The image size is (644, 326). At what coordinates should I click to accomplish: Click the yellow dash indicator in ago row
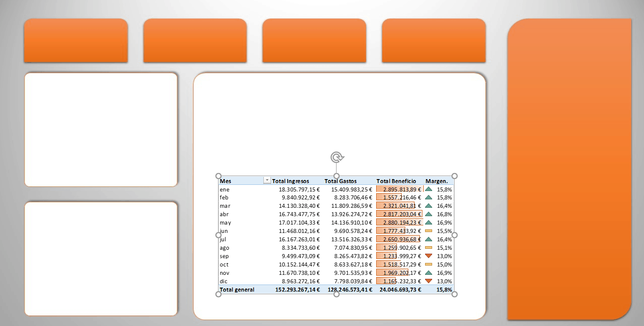tap(429, 247)
